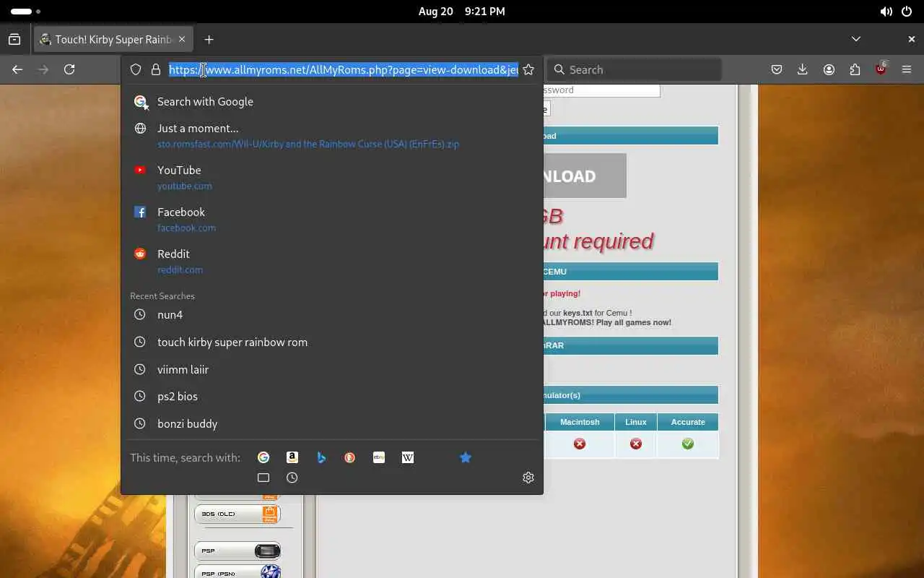
Task: Select recent search bonzi buddy
Action: (332, 424)
